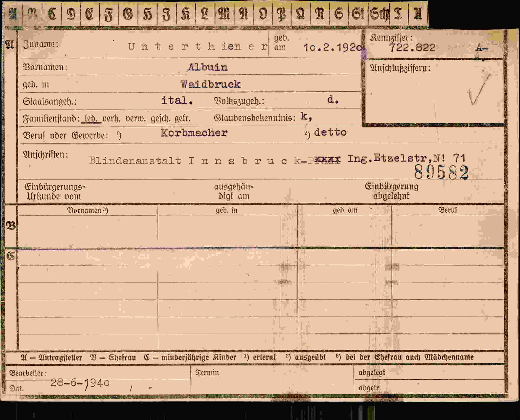Viewport: 520px width, 420px height.
Task: Click the abgetr. label
Action: pos(370,388)
